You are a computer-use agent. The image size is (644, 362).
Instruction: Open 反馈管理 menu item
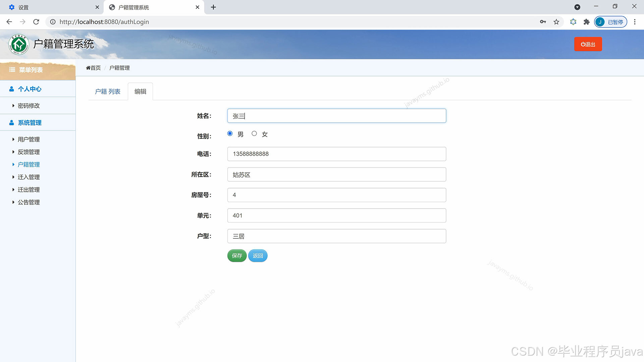click(29, 152)
